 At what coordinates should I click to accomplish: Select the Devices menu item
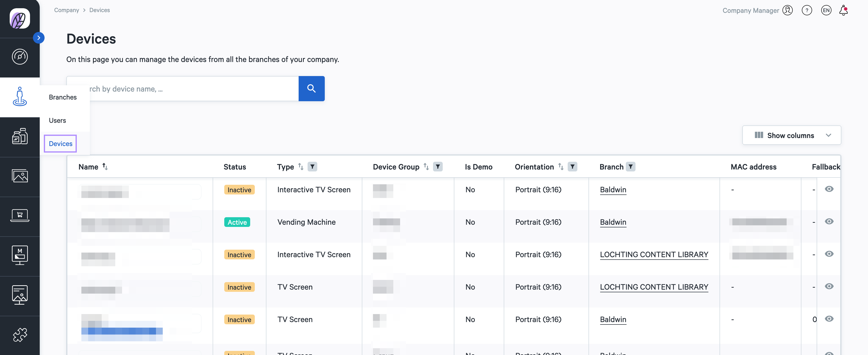click(60, 143)
